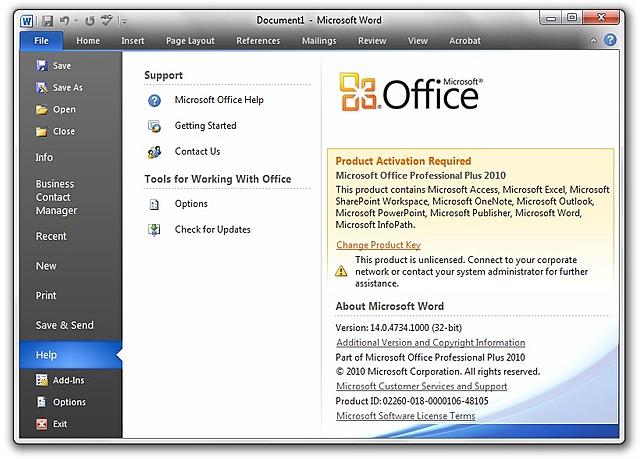640x459 pixels.
Task: Select Info in the Backstage menu
Action: click(x=44, y=157)
